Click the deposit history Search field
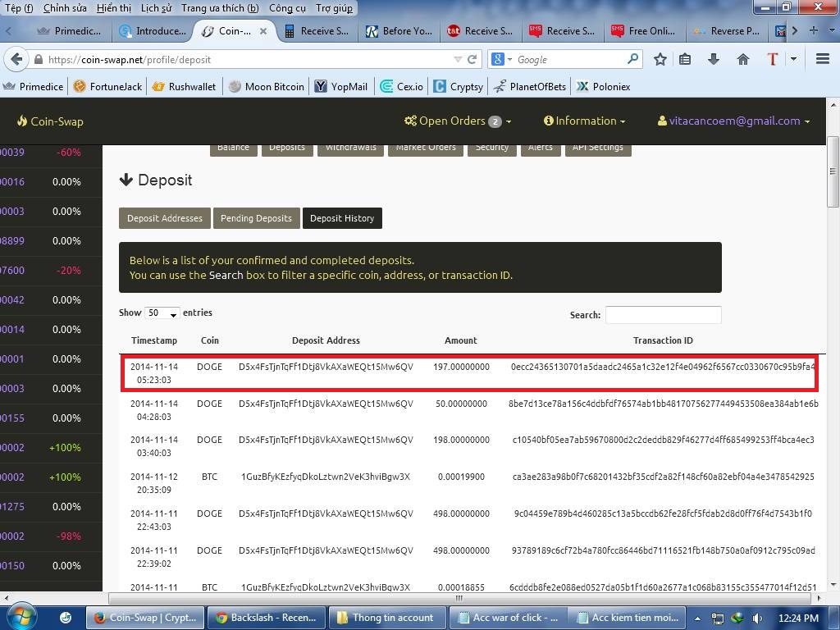Viewport: 840px width, 630px height. [663, 315]
